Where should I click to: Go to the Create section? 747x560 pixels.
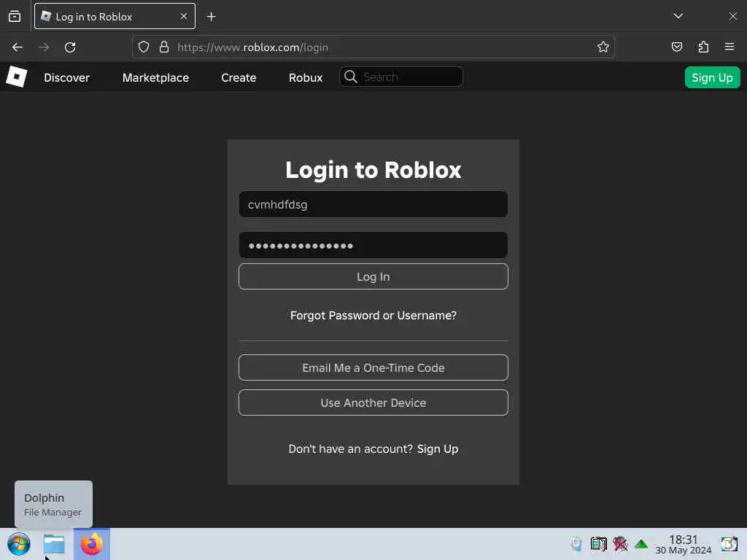tap(239, 77)
